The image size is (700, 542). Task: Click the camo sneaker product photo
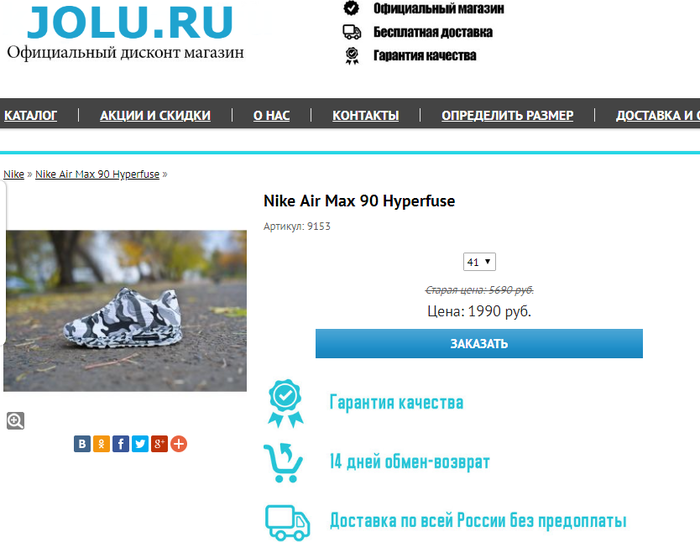pyautogui.click(x=125, y=311)
